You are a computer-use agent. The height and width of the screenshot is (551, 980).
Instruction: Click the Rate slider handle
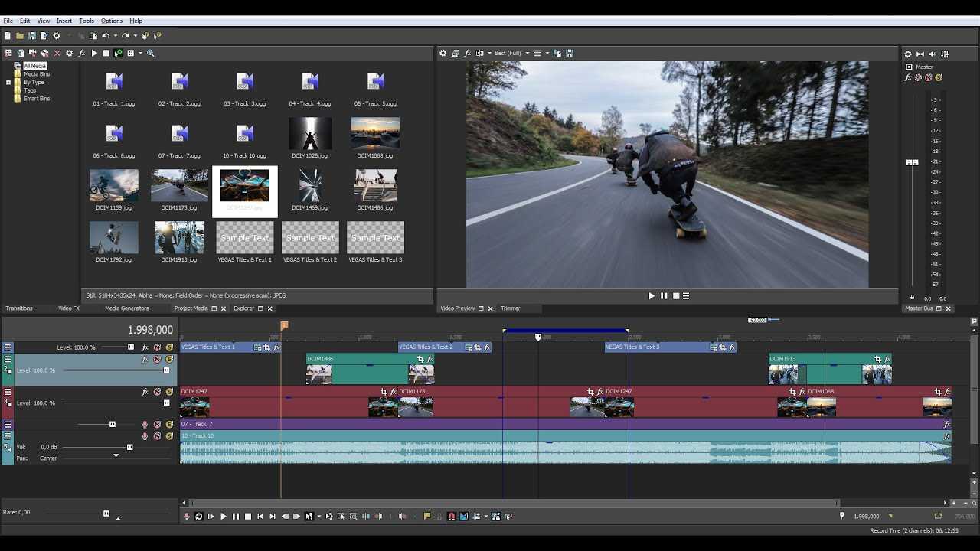[106, 514]
